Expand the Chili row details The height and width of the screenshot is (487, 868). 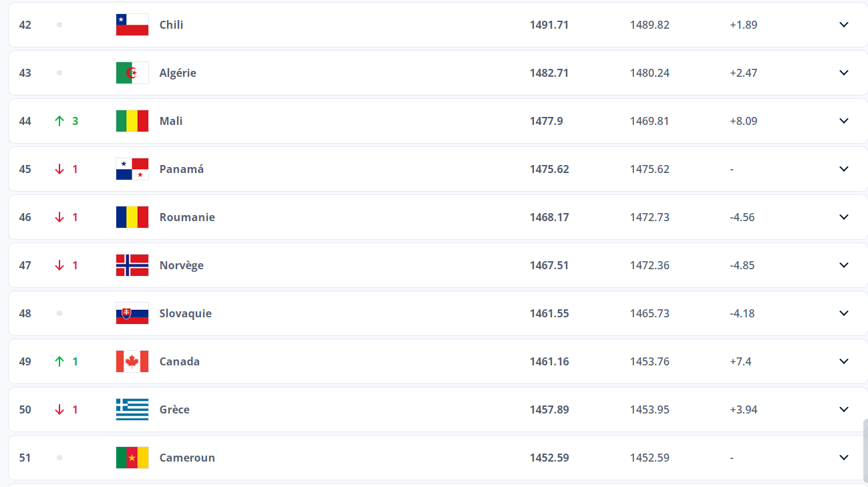[844, 25]
